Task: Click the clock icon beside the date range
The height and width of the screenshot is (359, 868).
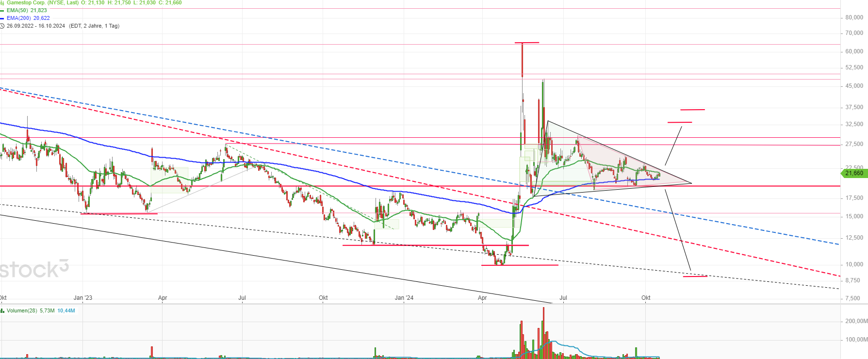Action: pos(2,26)
